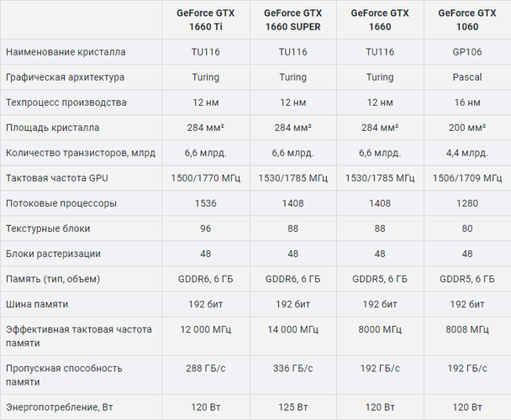Select the GeForce GTX 1660 SUPER header
Viewport: 511px width, 420px height.
[x=292, y=19]
